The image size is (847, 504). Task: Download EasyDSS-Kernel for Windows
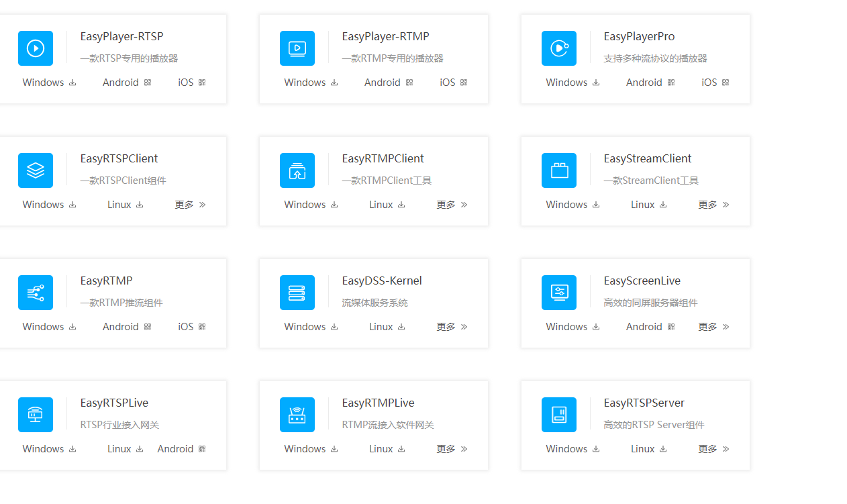point(311,327)
